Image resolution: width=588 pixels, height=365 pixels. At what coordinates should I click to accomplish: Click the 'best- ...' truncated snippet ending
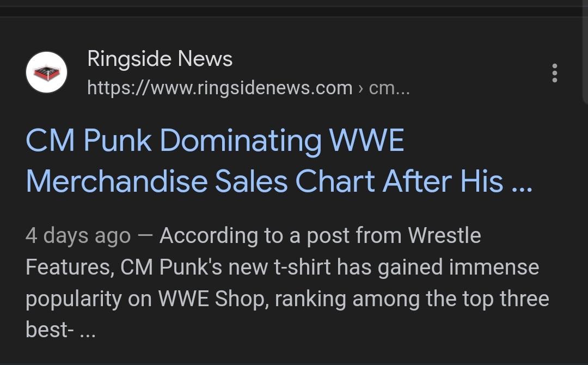pos(60,330)
